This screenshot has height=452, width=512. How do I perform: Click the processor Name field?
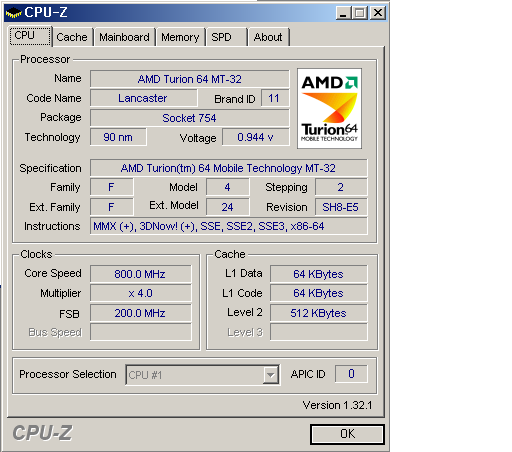(190, 79)
